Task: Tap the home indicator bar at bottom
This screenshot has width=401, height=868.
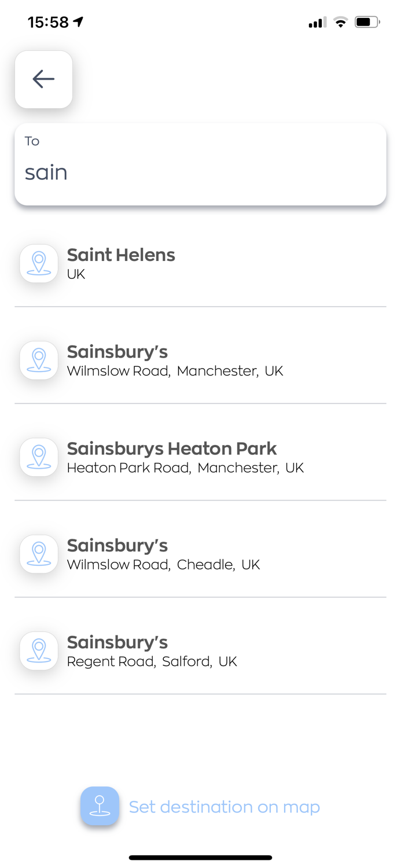Action: click(200, 858)
